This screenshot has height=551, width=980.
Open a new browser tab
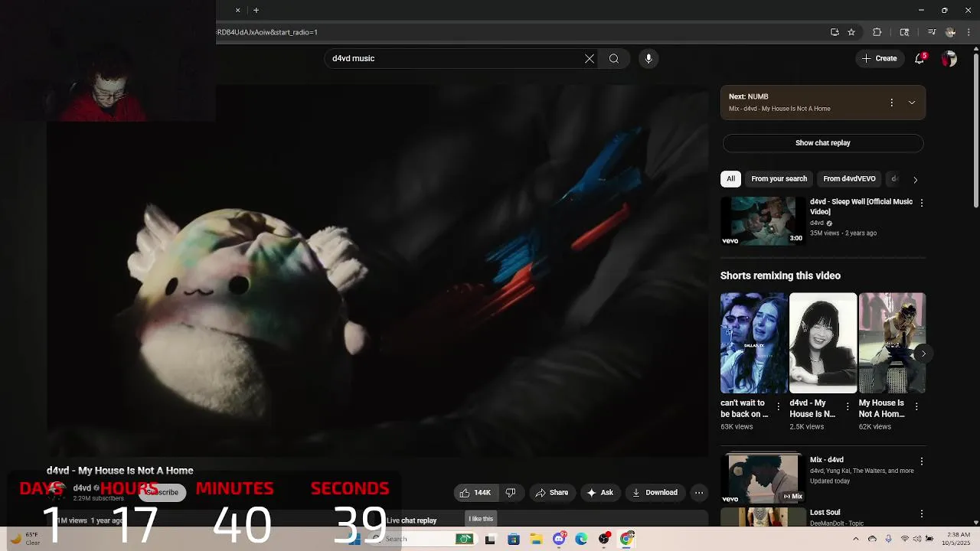[256, 10]
